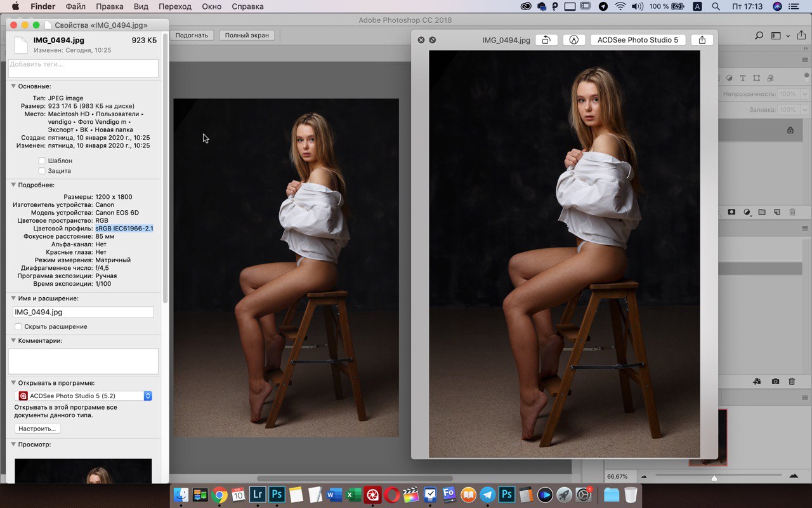Image resolution: width=812 pixels, height=508 pixels.
Task: Open Lightroom from the Dock
Action: [258, 495]
